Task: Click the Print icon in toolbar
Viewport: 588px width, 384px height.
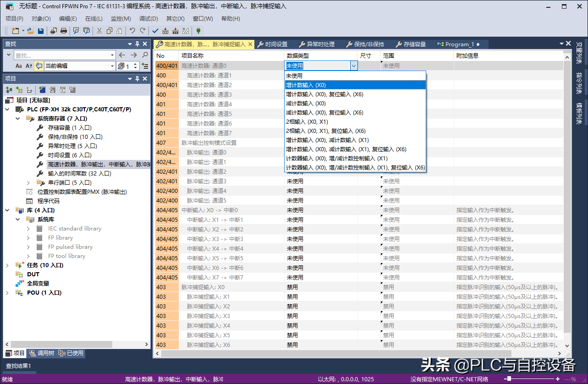Action: (64, 31)
